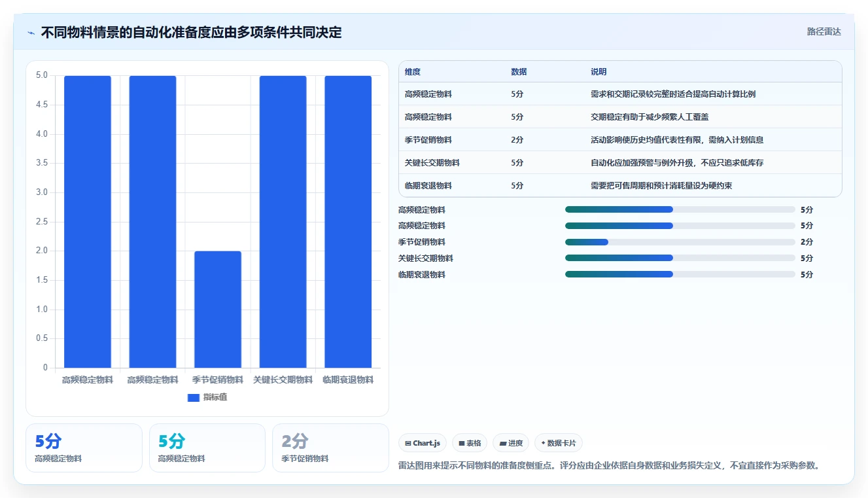Viewport: 868px width, 498px height.
Task: Click the 关键长交期物料 bar in the chart
Action: (283, 222)
